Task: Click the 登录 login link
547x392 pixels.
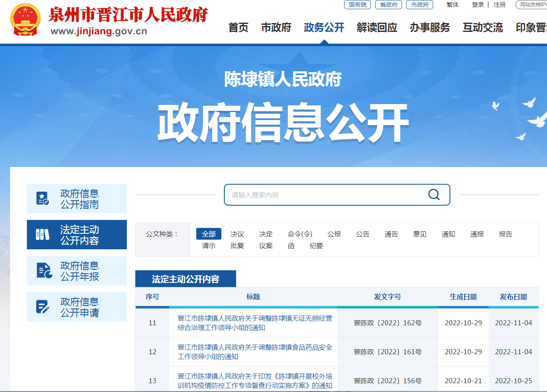Action: click(478, 5)
